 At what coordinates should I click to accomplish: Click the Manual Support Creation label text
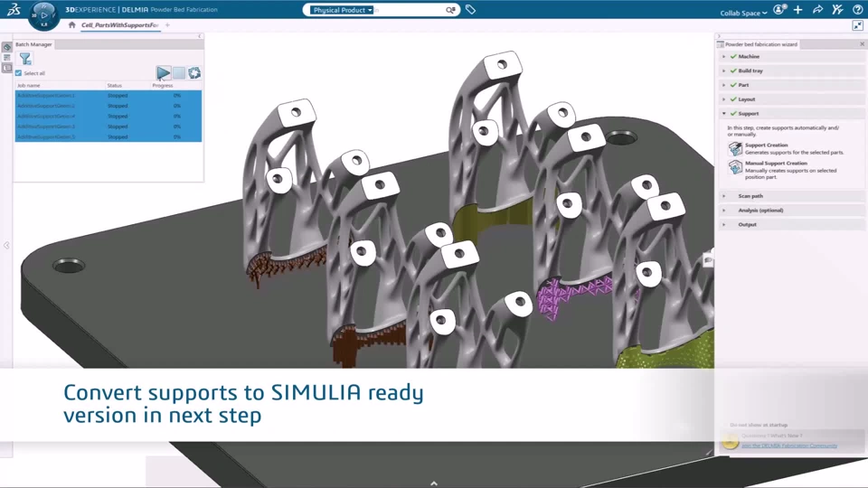pyautogui.click(x=776, y=164)
